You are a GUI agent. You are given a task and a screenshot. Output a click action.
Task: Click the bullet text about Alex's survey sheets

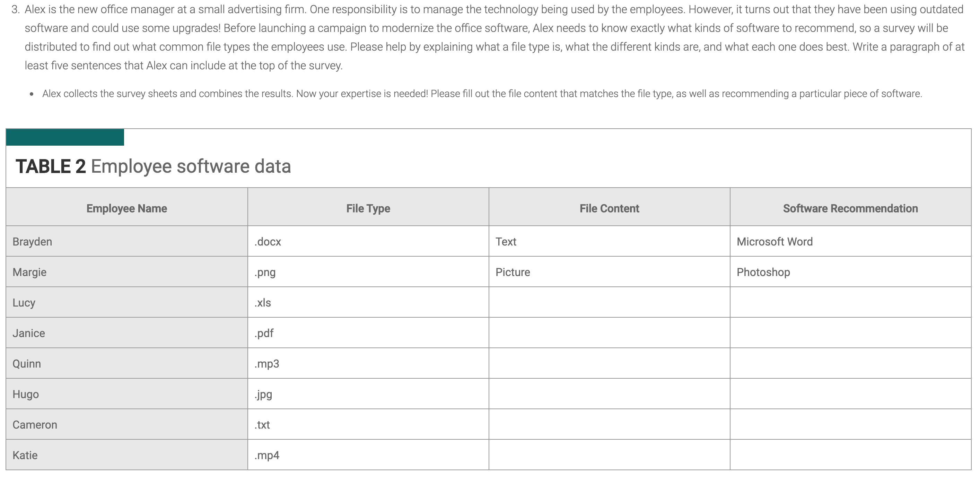482,94
